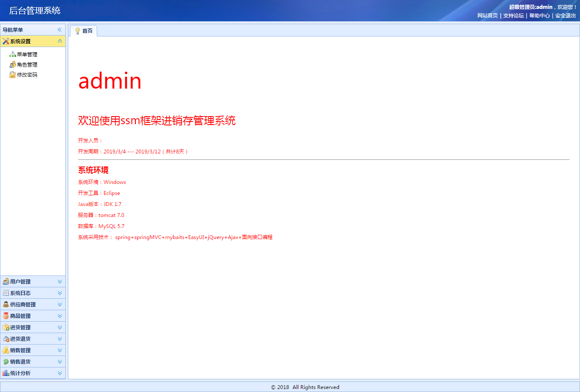Click the 供应商管理 person icon
This screenshot has height=392, width=580.
(6, 304)
